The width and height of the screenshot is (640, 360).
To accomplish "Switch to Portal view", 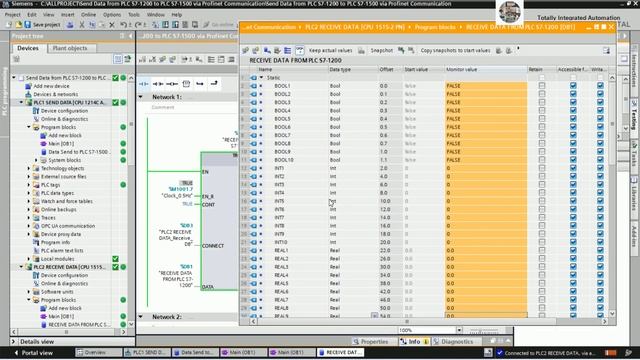I will tap(34, 353).
